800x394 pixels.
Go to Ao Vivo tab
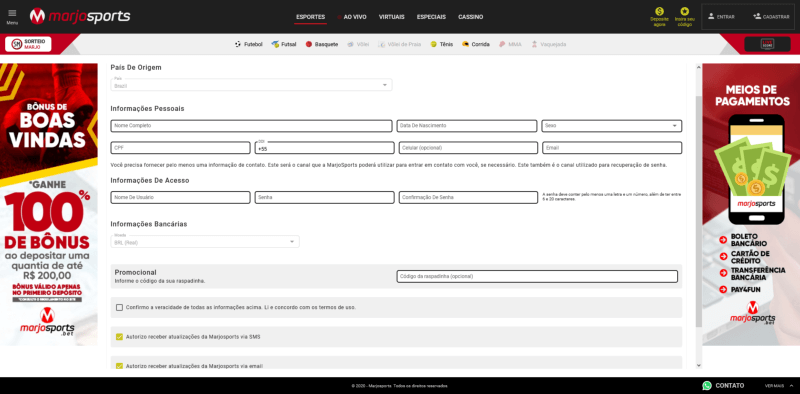(355, 17)
